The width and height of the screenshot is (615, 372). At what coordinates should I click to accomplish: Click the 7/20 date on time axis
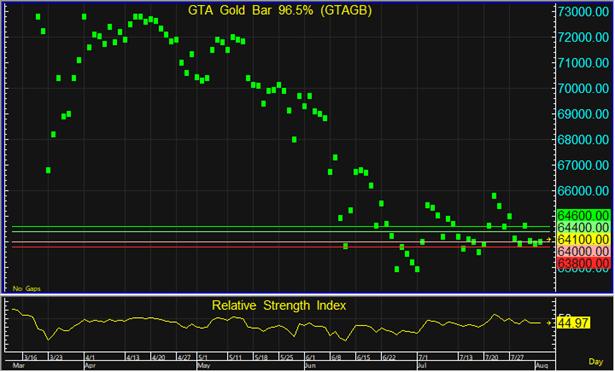[x=491, y=357]
